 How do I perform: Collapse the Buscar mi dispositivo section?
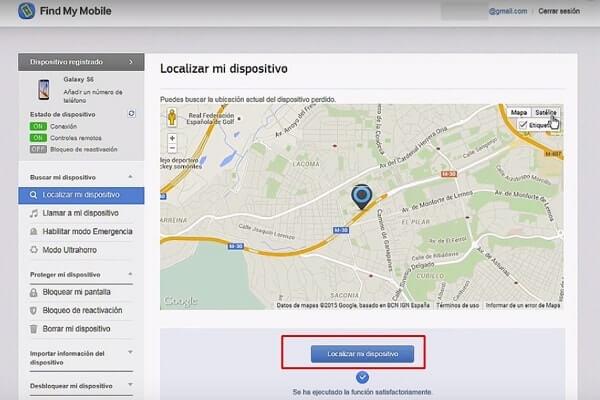(x=130, y=177)
